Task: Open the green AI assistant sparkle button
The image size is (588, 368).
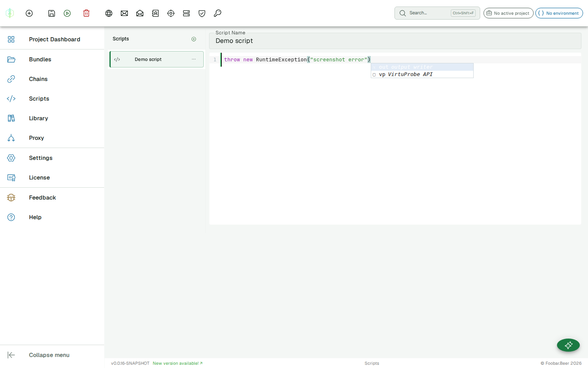Action: pos(568,345)
